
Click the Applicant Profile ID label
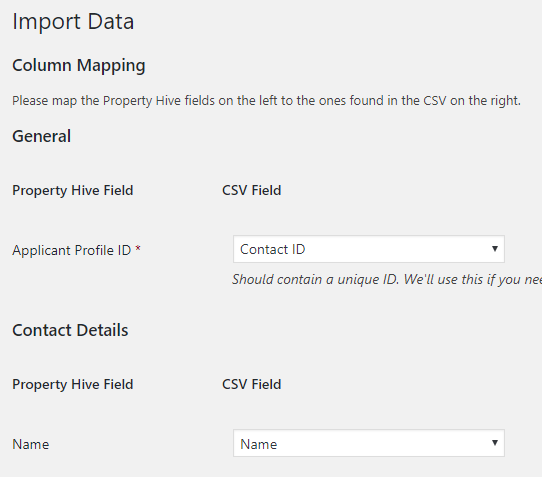(x=72, y=250)
